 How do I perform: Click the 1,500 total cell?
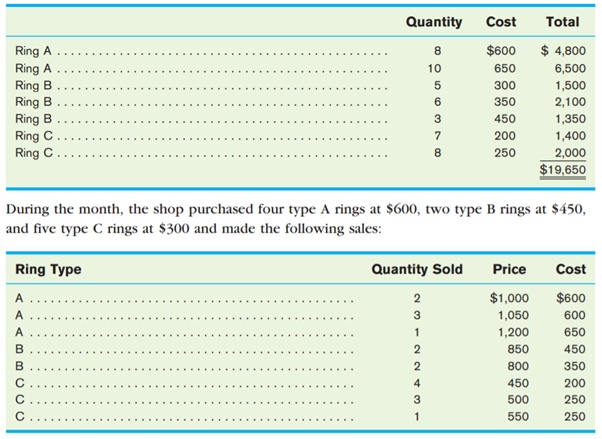pos(569,85)
